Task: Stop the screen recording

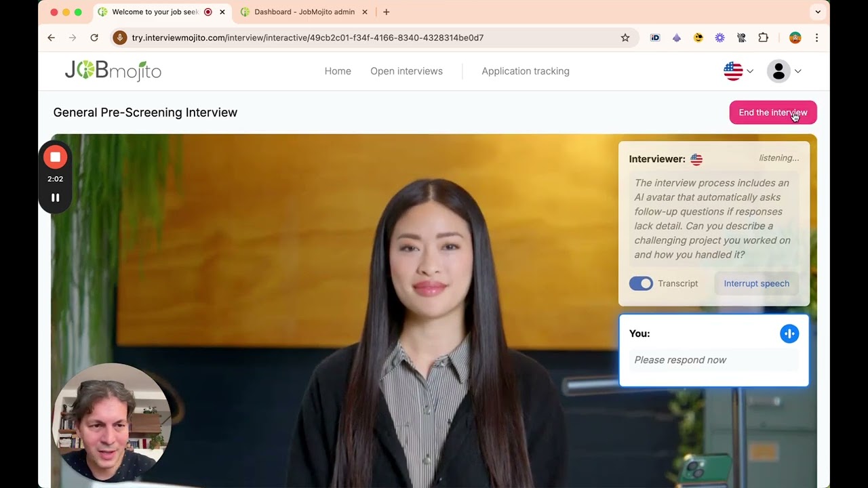Action: pyautogui.click(x=56, y=157)
